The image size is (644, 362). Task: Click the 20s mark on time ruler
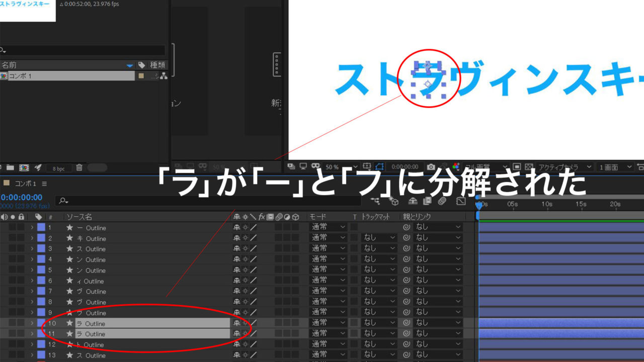[615, 204]
